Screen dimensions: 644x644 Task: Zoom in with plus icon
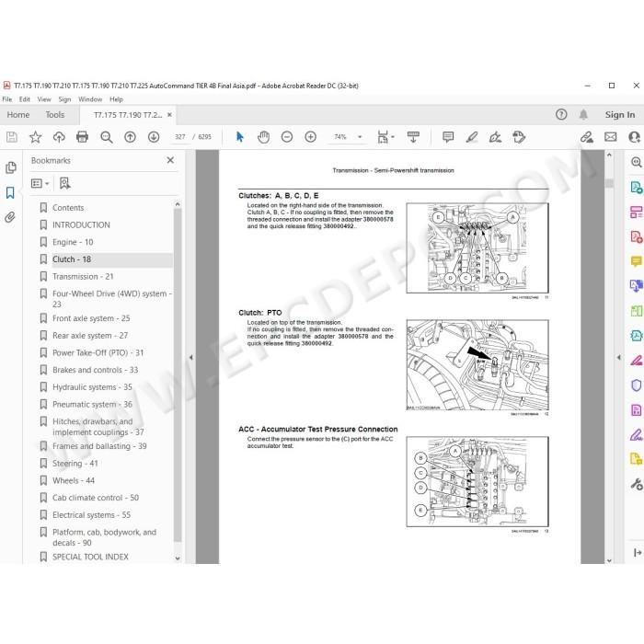311,137
